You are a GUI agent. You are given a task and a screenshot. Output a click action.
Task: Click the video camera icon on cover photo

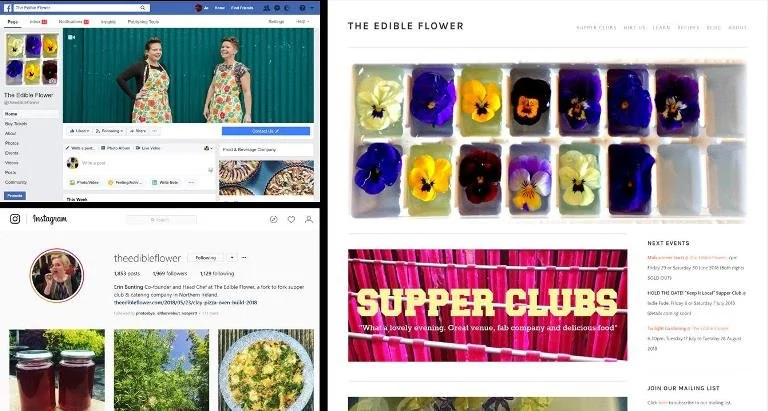72,37
